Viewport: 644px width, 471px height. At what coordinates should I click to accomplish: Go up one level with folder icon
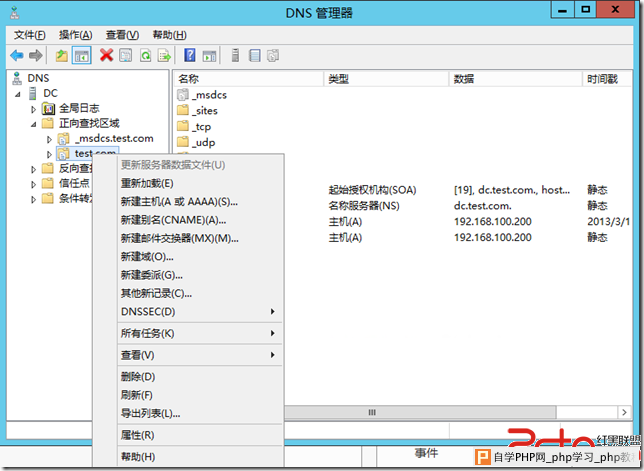[62, 55]
